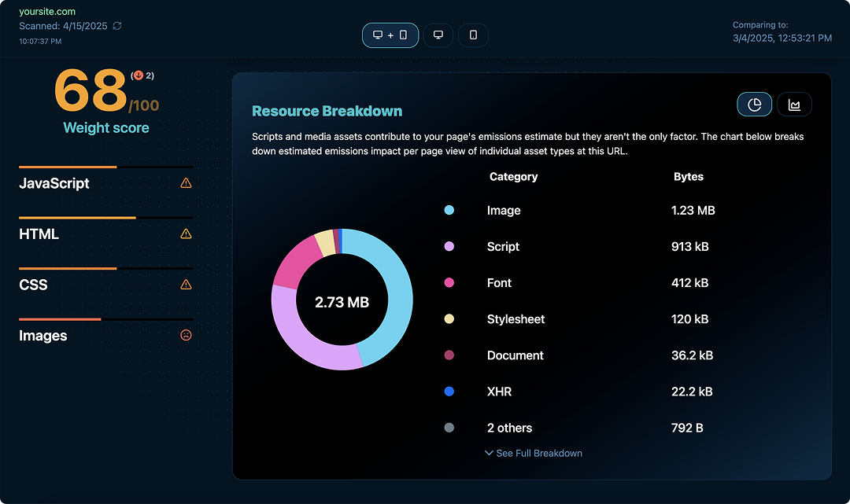Click the Image legend color dot

[449, 210]
